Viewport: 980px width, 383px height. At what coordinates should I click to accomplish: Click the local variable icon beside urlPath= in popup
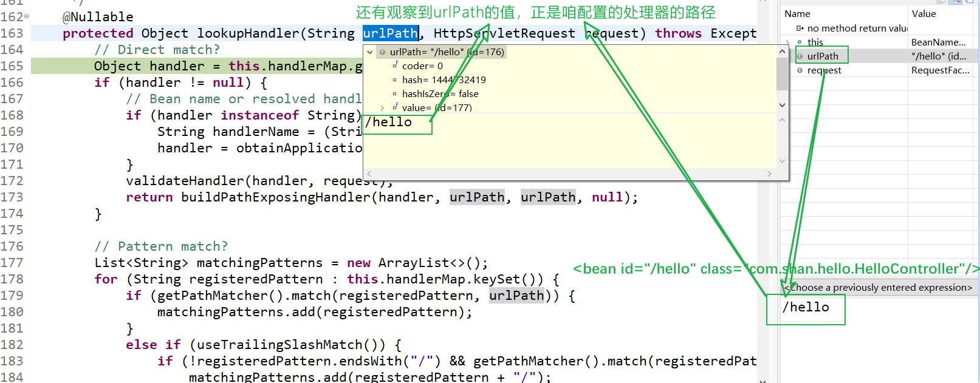[382, 52]
